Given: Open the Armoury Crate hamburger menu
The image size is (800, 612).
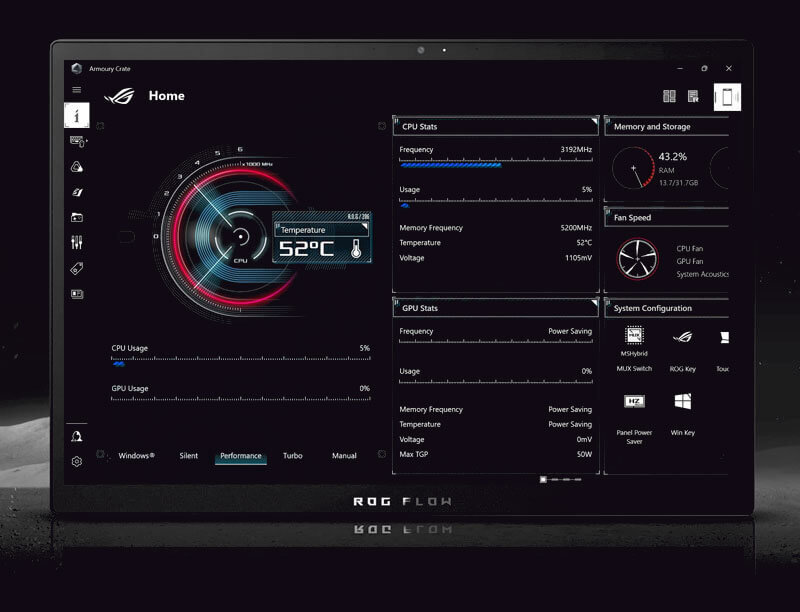Looking at the screenshot, I should click(x=77, y=90).
